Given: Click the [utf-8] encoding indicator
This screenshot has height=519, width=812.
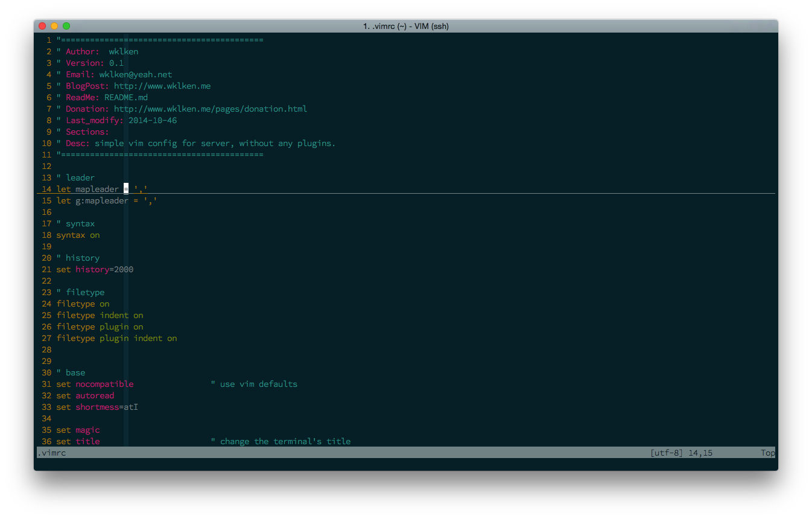Looking at the screenshot, I should (x=667, y=453).
